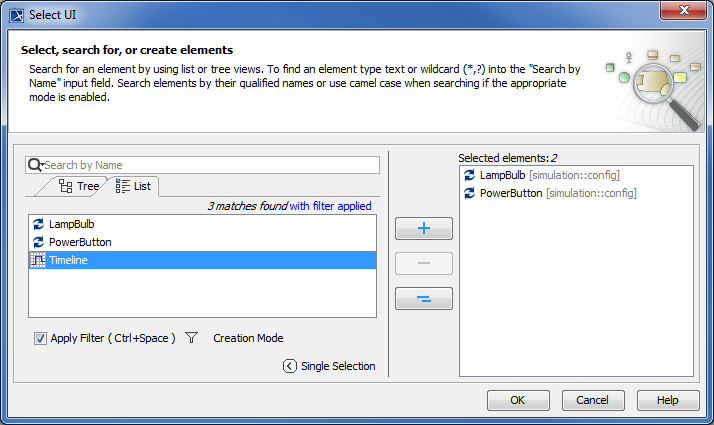
Task: Focus the Search by Name field
Action: click(x=210, y=165)
